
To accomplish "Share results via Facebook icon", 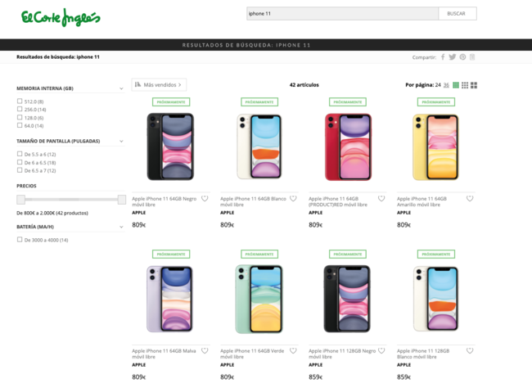I will 443,57.
